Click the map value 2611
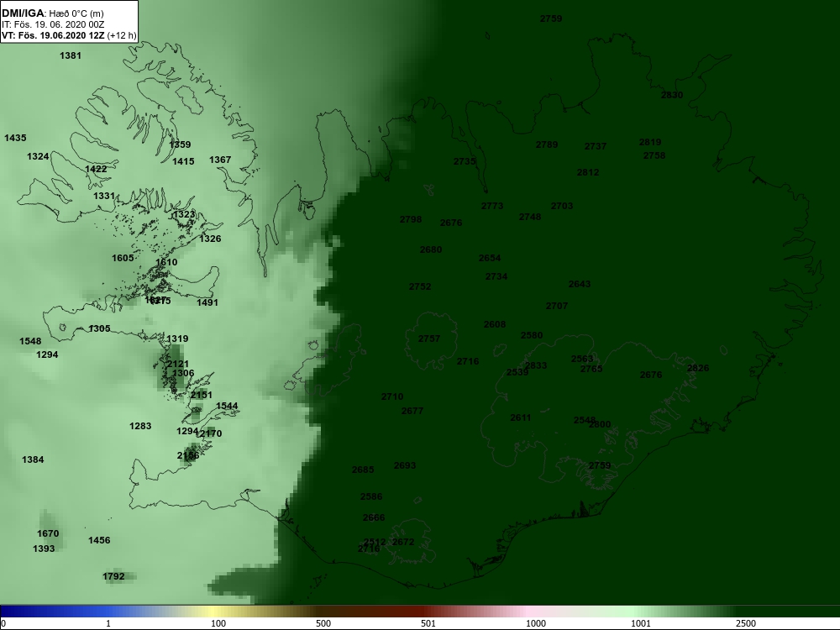Screen dimensions: 840x630 pos(521,417)
